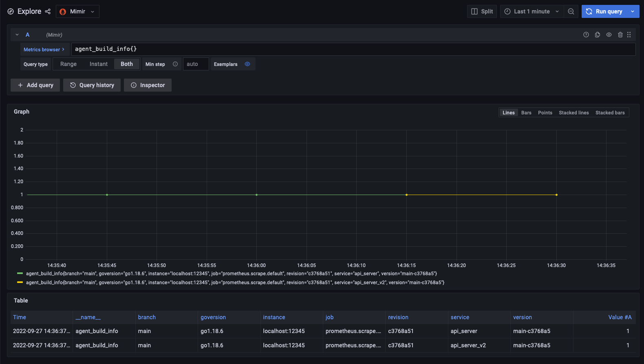This screenshot has height=364, width=644.
Task: Click the zoom out time range icon
Action: pos(571,11)
